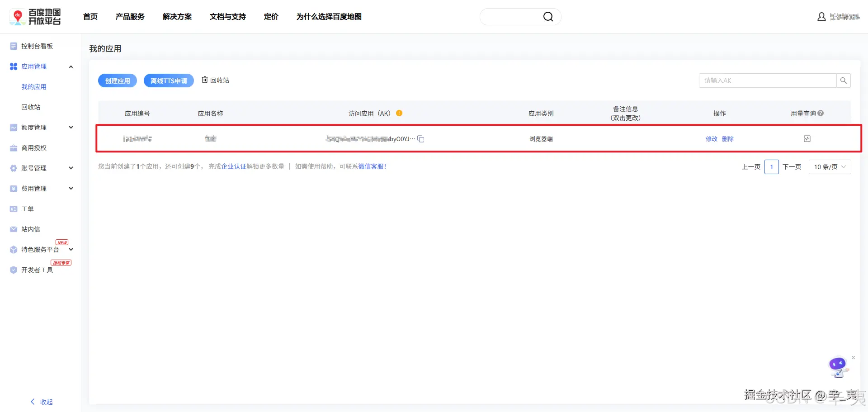Click the trash icon beside 回收站
This screenshot has width=868, height=412.
[x=204, y=80]
